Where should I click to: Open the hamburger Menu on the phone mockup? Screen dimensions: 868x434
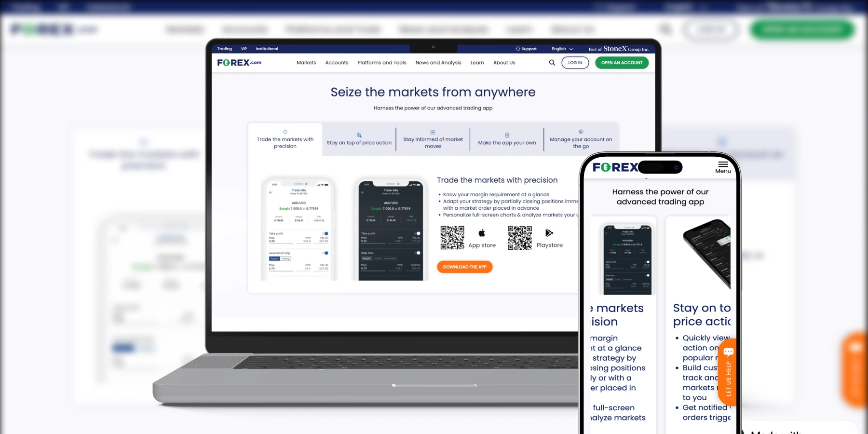[723, 163]
